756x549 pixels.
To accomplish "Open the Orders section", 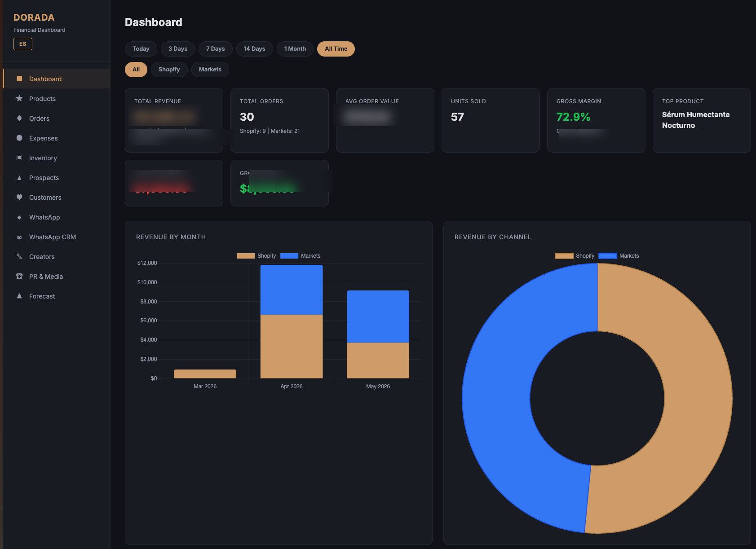I will tap(57, 119).
